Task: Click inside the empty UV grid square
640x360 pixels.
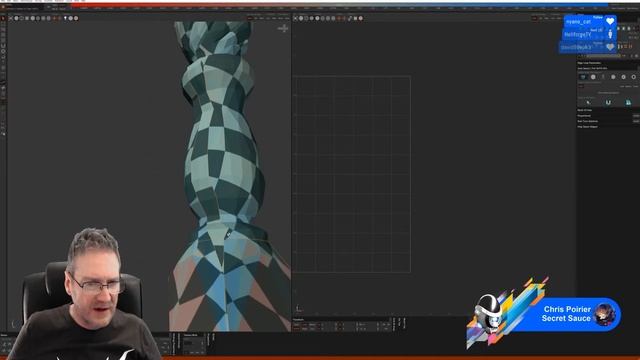Action: [352, 174]
